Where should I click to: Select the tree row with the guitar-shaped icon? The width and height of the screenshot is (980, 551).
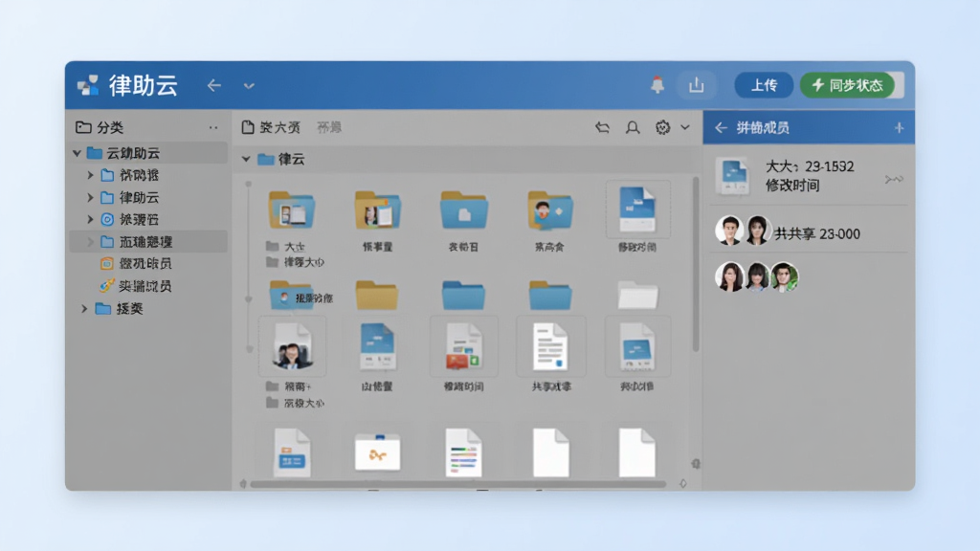[148, 286]
